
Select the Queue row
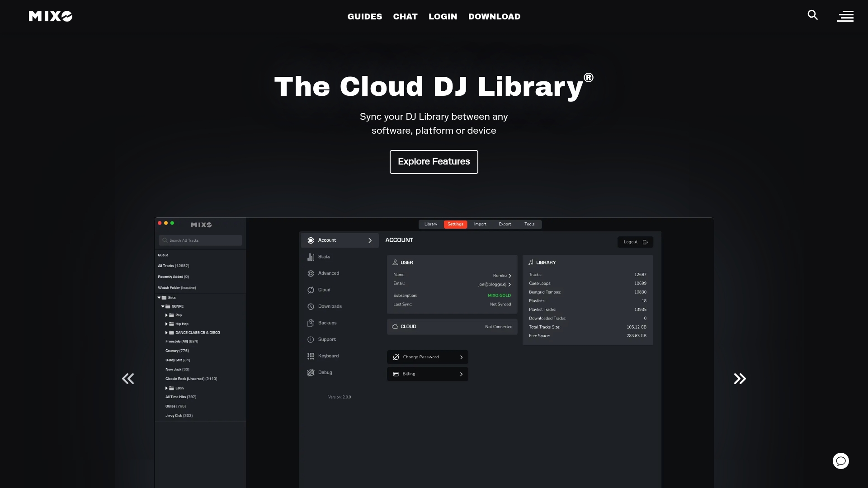point(163,255)
